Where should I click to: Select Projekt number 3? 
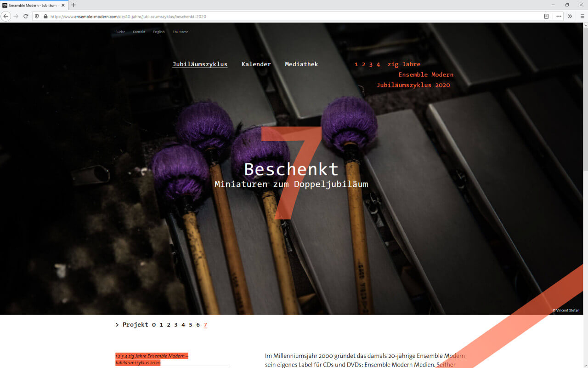point(176,325)
